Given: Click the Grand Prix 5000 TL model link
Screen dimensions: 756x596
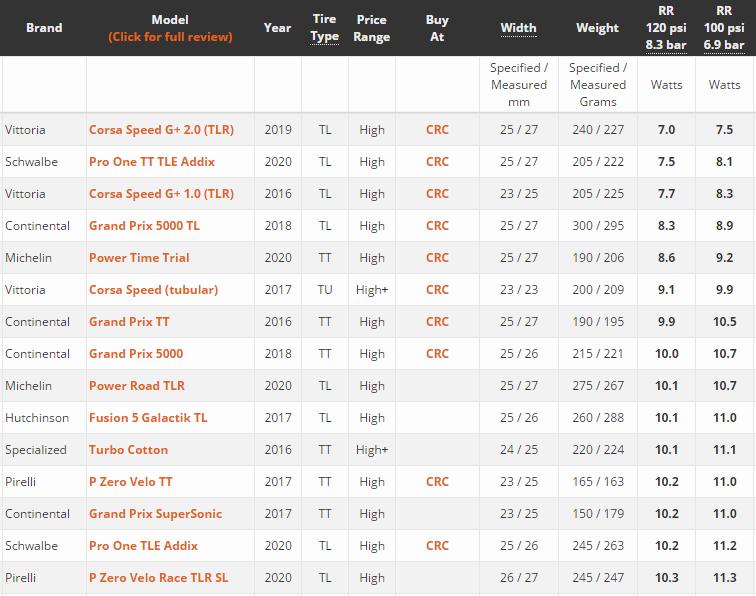Looking at the screenshot, I should [x=144, y=226].
